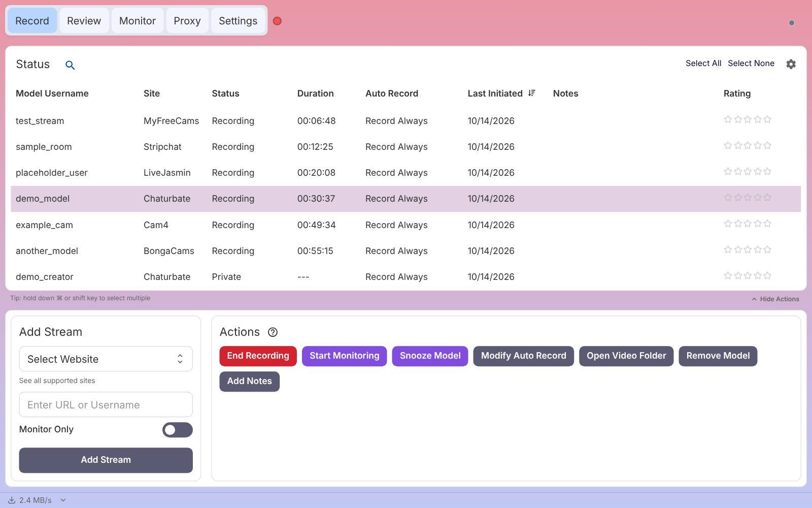Open the Actions help question mark
This screenshot has width=812, height=508.
point(273,332)
